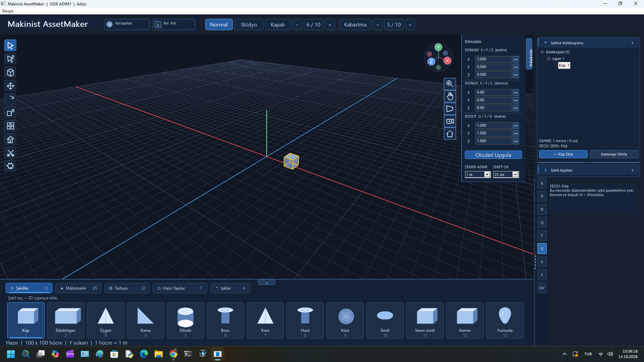Select the scissors cut tool
This screenshot has height=362, width=644.
click(11, 153)
